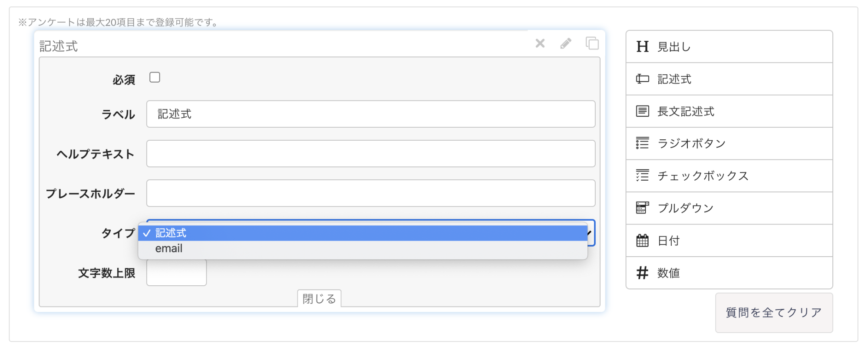Click the タイプ select box arrow
Viewport: 868px width, 350px height.
coord(591,233)
